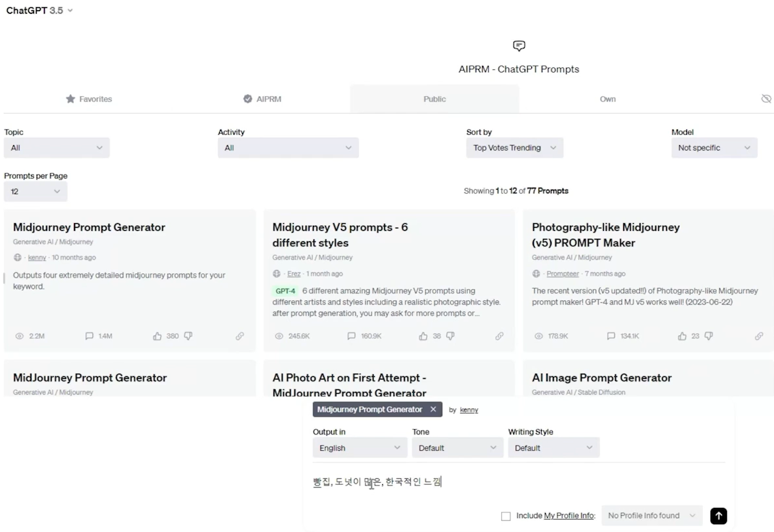Viewport: 774px width, 532px height.
Task: Click comments icon showing 1.4M
Action: [x=90, y=336]
